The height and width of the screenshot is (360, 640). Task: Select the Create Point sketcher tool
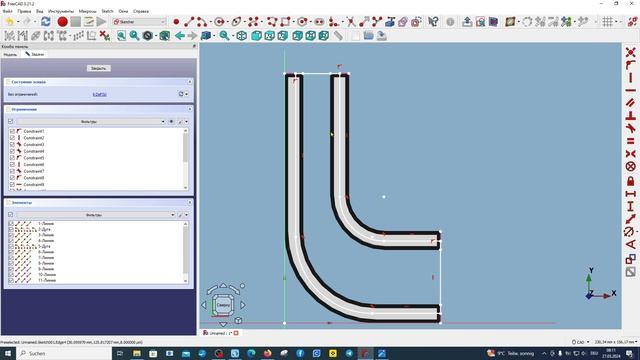pyautogui.click(x=176, y=22)
